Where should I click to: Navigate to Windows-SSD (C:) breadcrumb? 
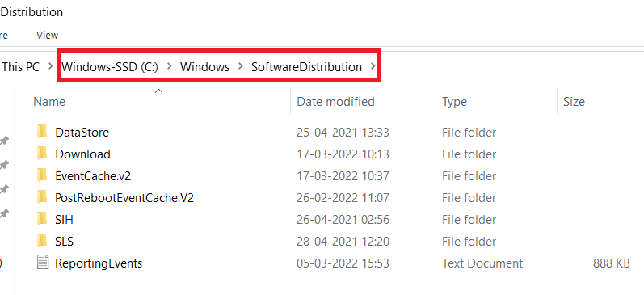pyautogui.click(x=110, y=66)
